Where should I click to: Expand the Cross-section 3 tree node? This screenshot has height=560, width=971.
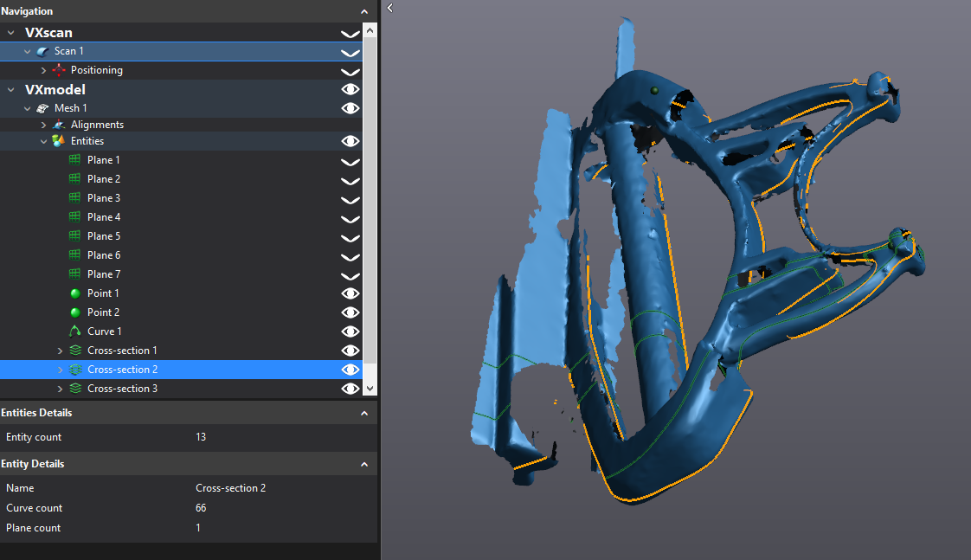coord(60,389)
